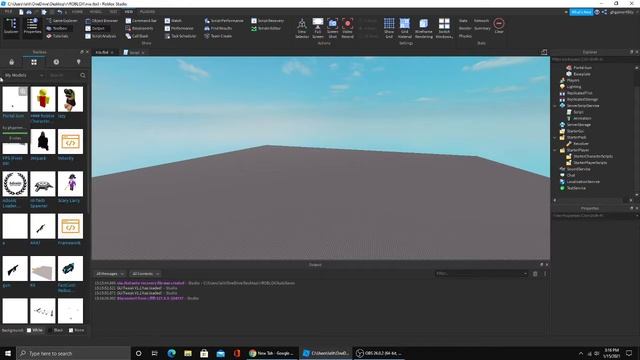
Task: Open the Toolbox Recent clock tab
Action: 56,62
